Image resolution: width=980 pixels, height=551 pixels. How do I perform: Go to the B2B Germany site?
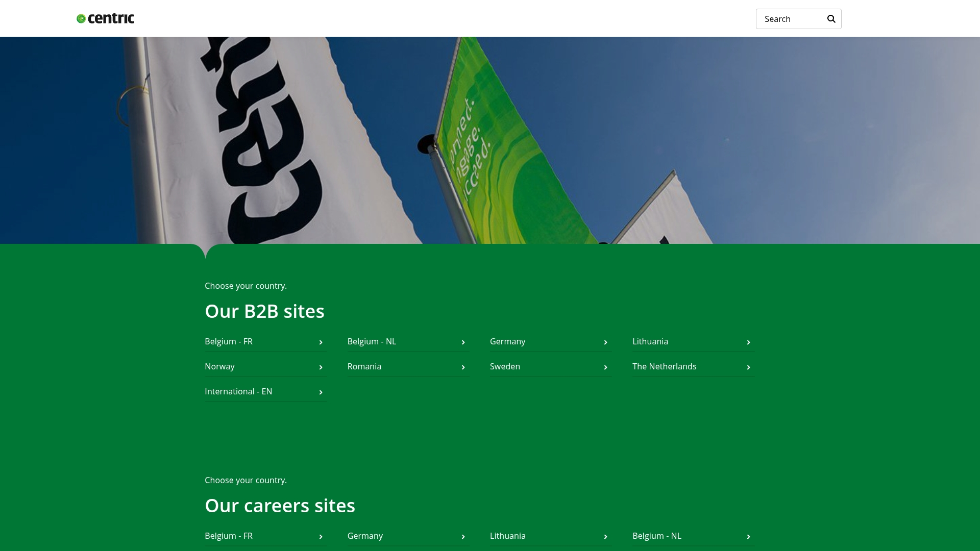coord(551,342)
